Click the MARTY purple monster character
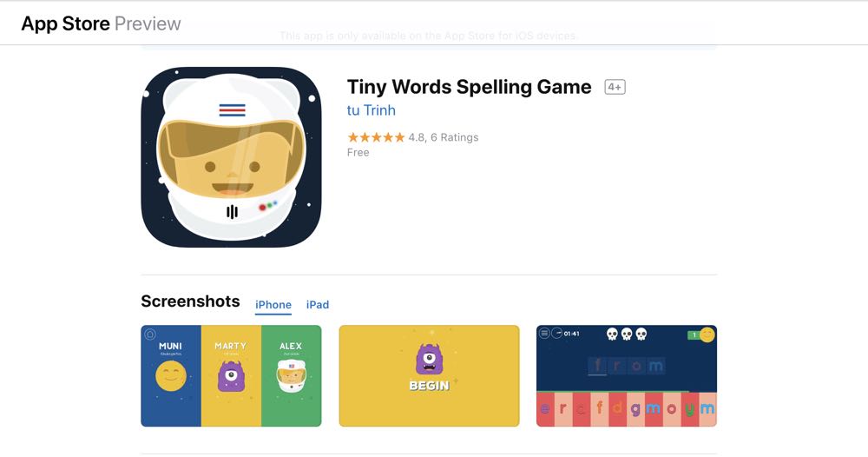The height and width of the screenshot is (457, 868). 231,376
